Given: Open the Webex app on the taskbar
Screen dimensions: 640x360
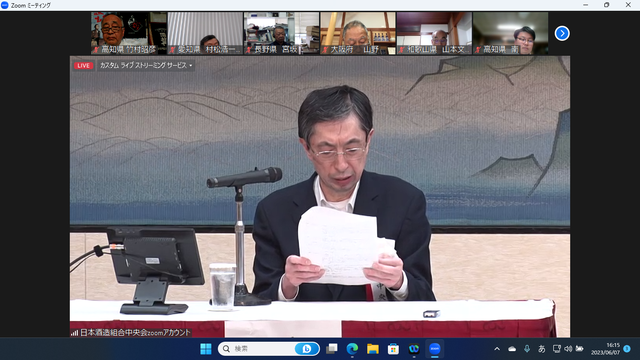Looking at the screenshot, I should tap(414, 349).
